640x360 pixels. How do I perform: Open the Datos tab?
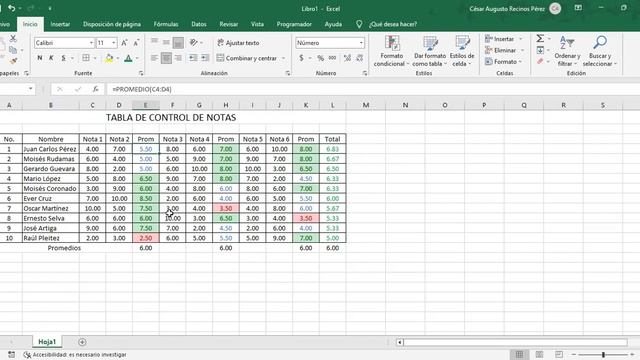pos(199,24)
